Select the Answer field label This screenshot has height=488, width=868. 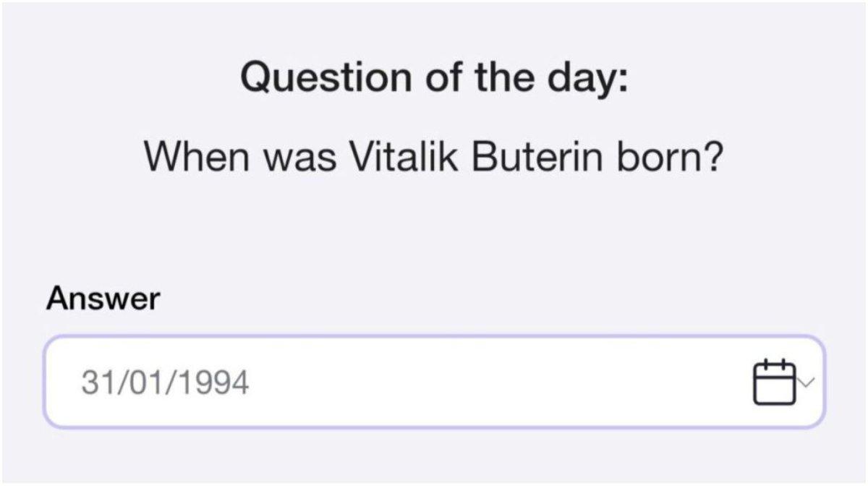point(103,298)
